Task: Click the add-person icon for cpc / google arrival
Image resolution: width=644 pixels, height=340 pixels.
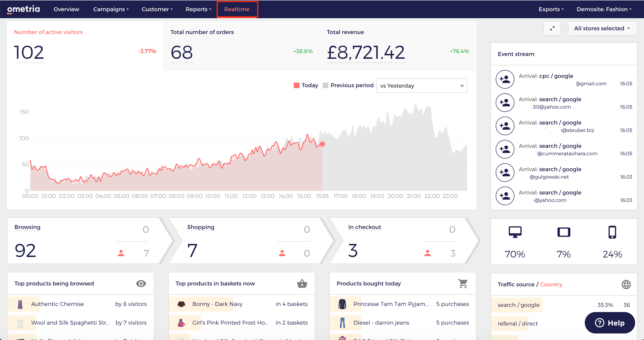Action: 505,79
